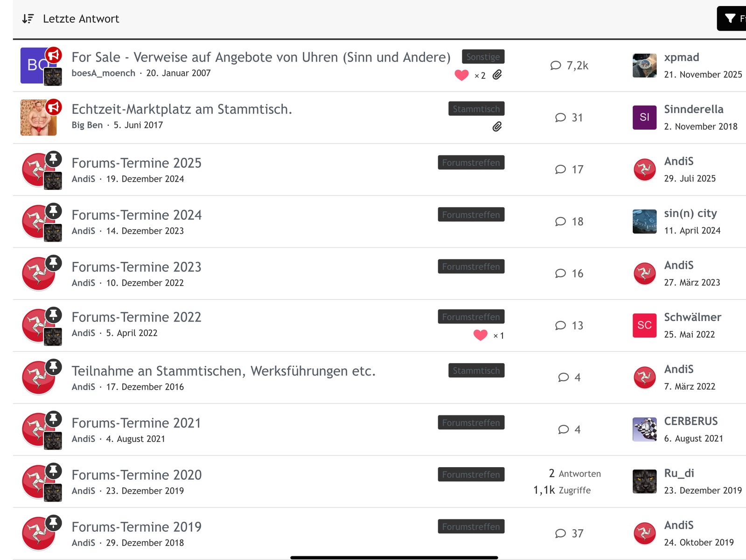
Task: Click the pin icon on Forums-Termine 2025 avatar
Action: click(54, 159)
